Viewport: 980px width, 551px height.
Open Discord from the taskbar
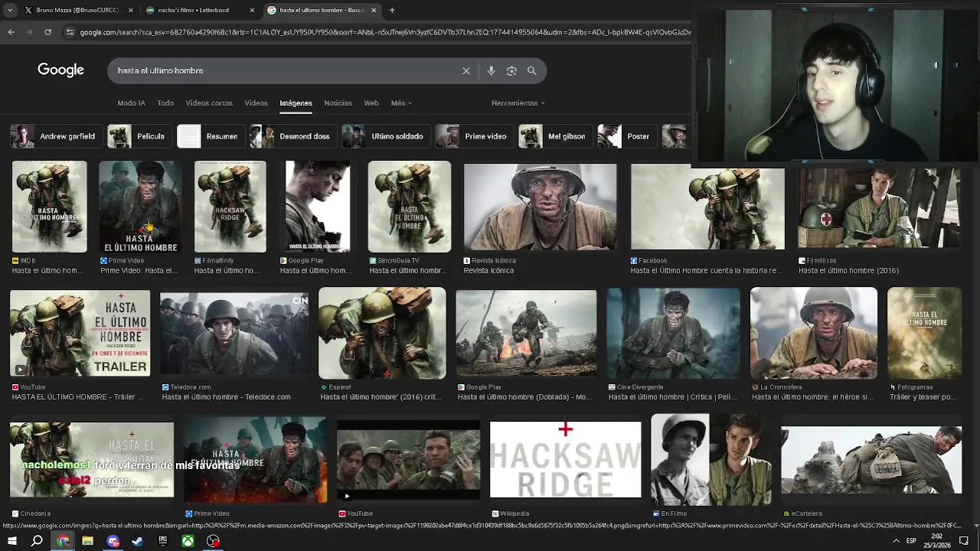tap(113, 541)
